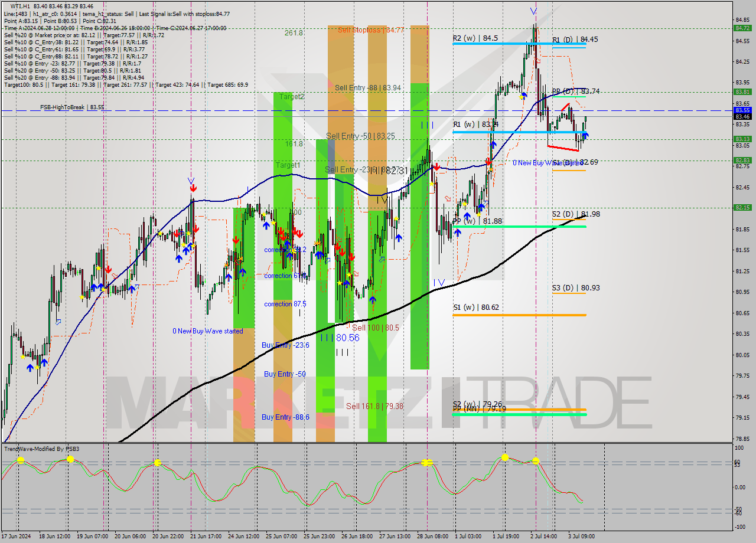Select the 'Buy Entry -23.6' label
Screen dimensions: 756x543
click(x=285, y=345)
